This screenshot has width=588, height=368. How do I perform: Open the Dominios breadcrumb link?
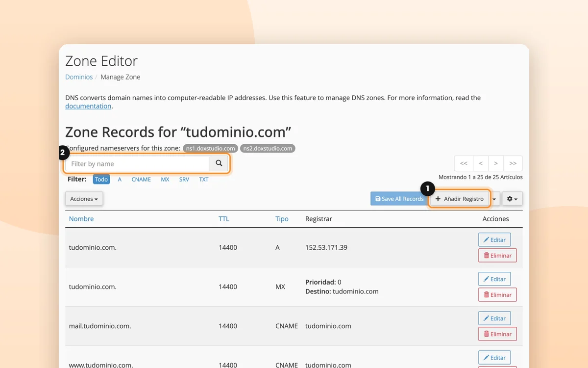pyautogui.click(x=79, y=77)
